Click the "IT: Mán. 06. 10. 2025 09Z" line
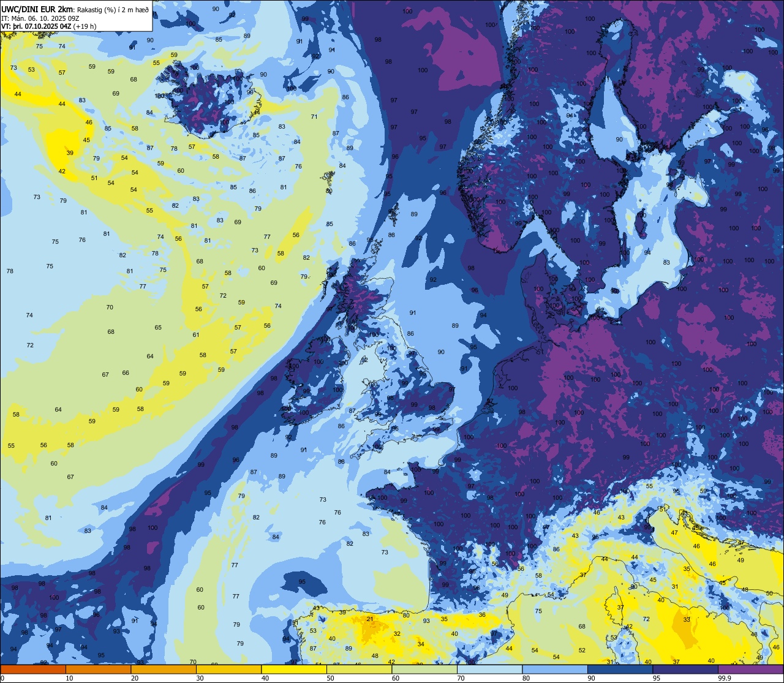 [x=40, y=18]
